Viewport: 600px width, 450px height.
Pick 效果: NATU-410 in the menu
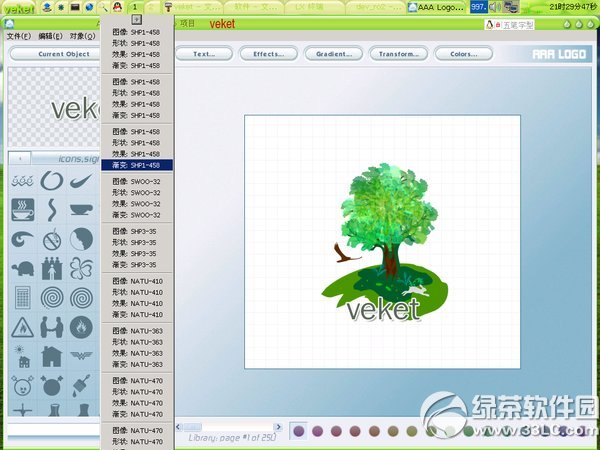(x=137, y=303)
